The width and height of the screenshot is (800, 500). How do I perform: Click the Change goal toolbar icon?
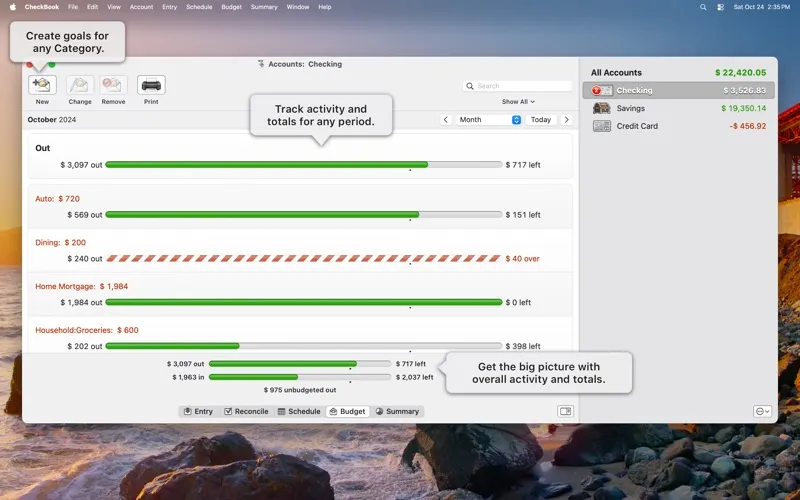coord(80,85)
